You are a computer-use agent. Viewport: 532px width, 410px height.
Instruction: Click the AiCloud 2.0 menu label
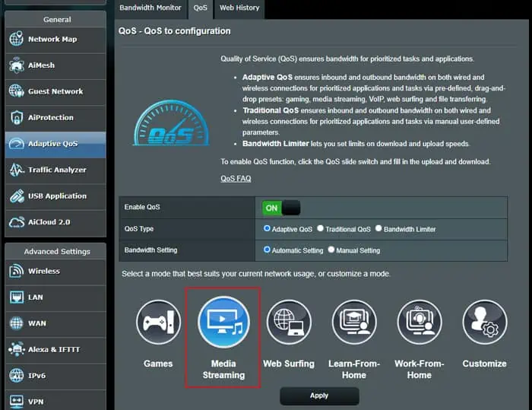(x=49, y=222)
